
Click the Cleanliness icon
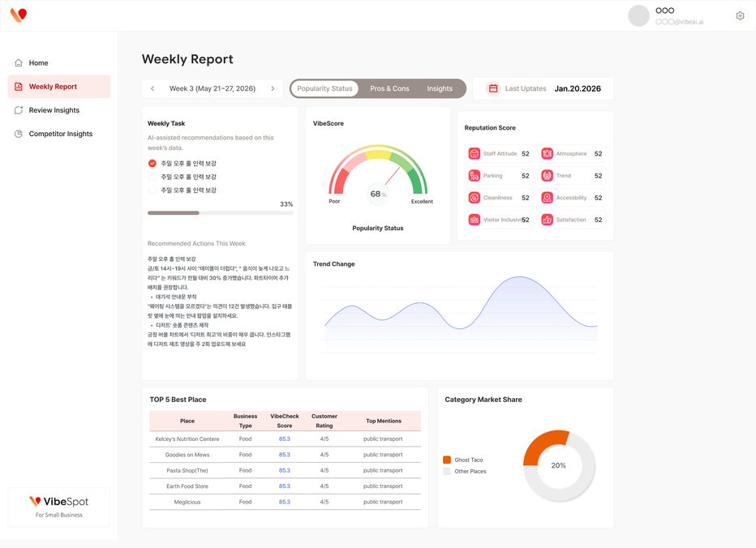click(475, 198)
